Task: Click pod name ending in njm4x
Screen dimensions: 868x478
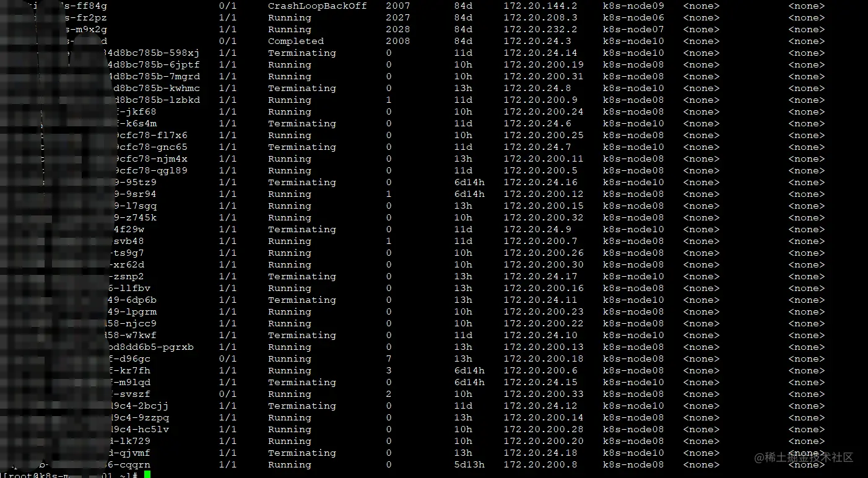Action: tap(150, 159)
